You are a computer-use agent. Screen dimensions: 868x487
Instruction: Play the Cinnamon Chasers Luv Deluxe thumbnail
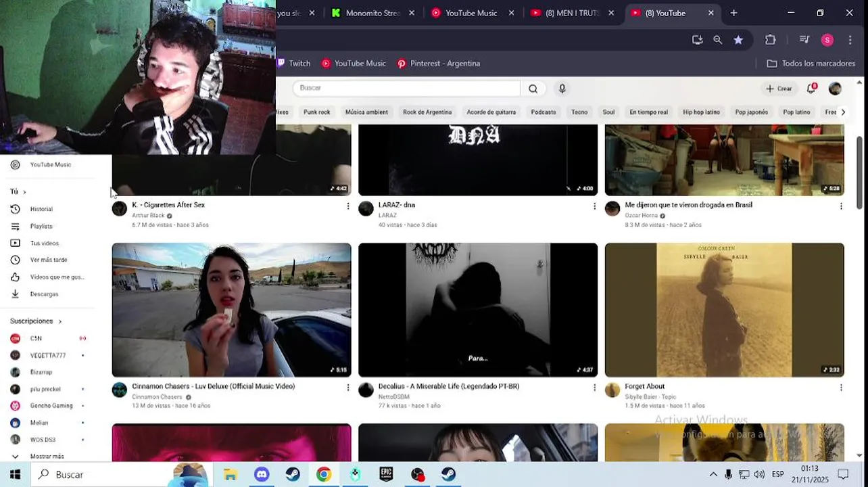[232, 310]
